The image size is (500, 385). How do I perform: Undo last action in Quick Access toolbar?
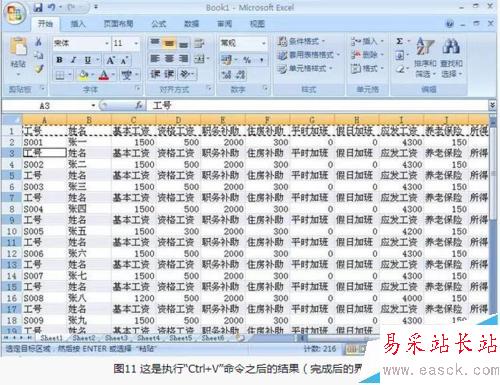tap(51, 7)
